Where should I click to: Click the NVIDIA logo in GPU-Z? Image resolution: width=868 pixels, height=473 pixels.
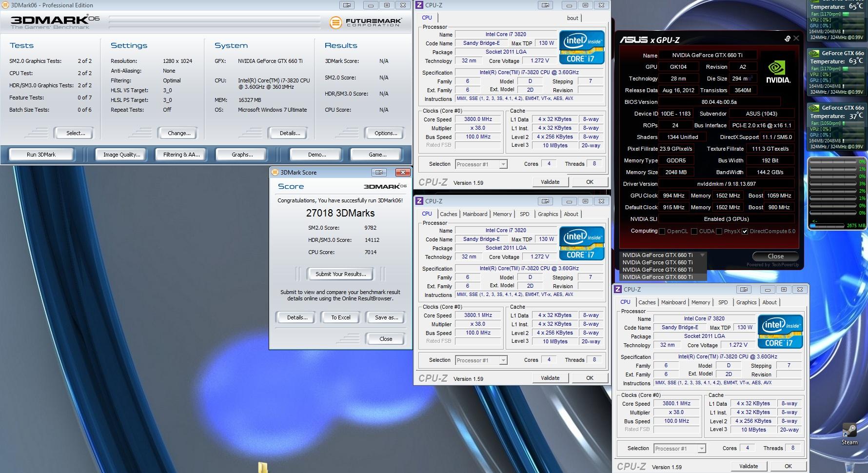[x=778, y=72]
